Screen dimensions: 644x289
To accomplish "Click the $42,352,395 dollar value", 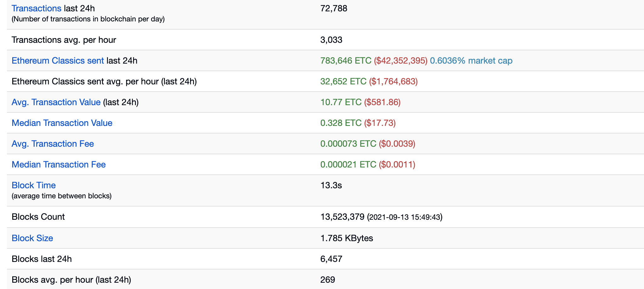I will (401, 60).
